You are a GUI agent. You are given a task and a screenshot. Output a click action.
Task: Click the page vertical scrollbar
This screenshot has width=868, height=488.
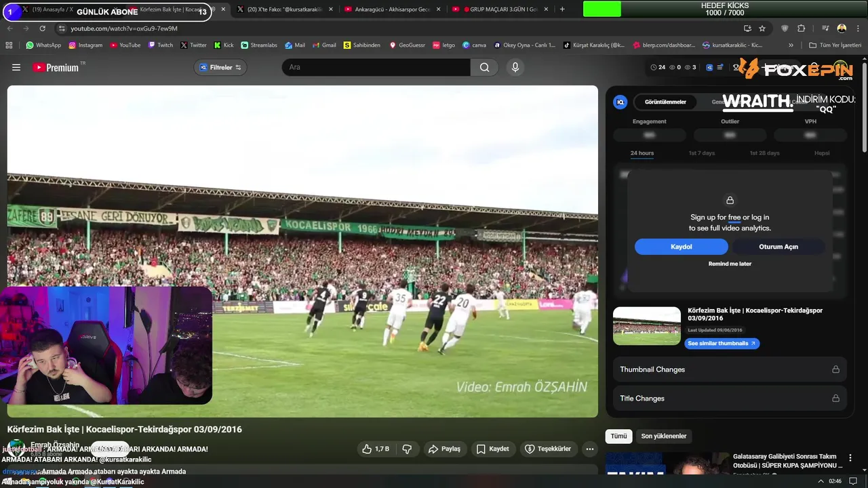coord(865,108)
